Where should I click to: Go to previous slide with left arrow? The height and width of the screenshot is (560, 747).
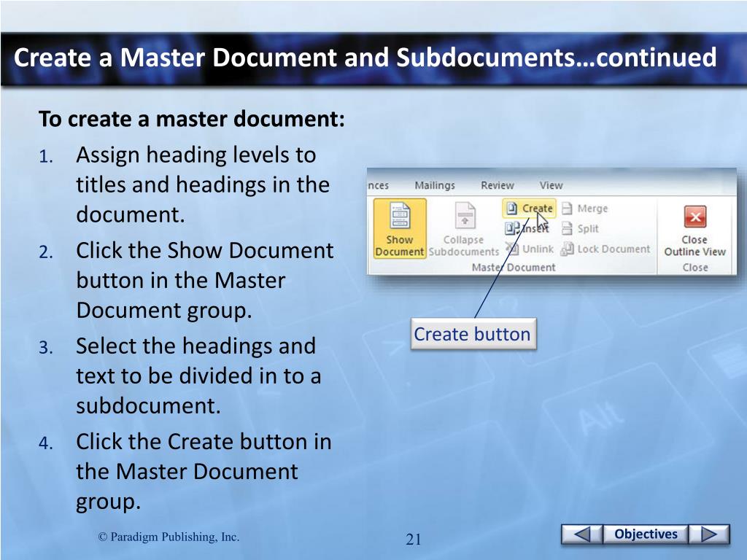click(x=582, y=534)
